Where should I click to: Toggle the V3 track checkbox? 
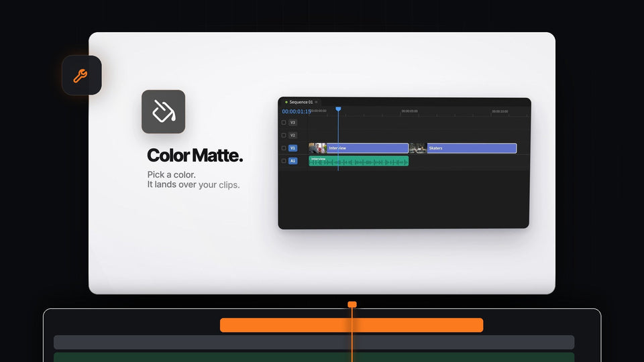pyautogui.click(x=284, y=122)
